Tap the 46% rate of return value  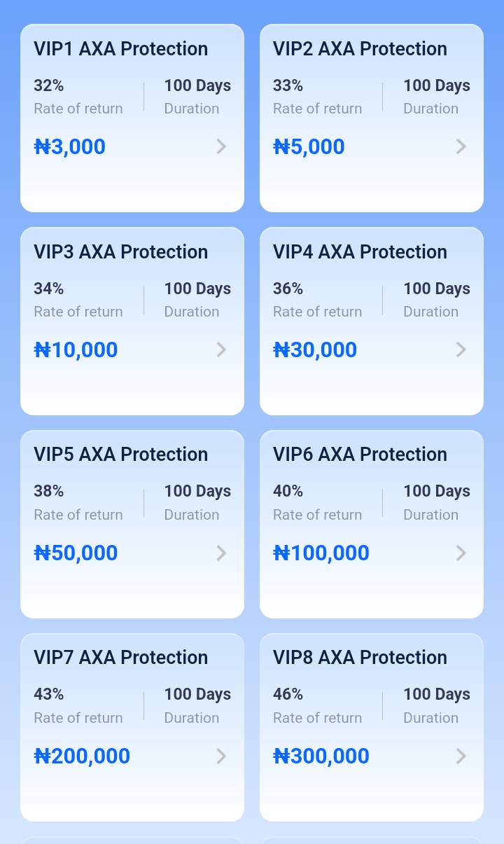[288, 694]
